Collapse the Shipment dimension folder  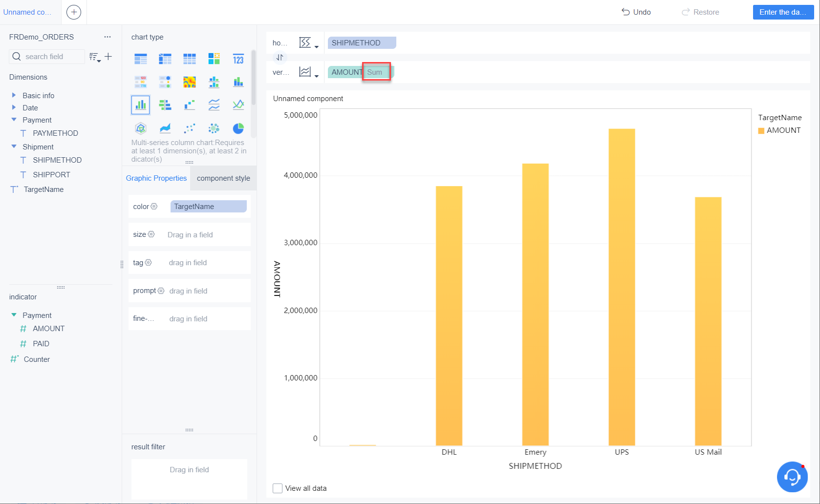pyautogui.click(x=14, y=147)
